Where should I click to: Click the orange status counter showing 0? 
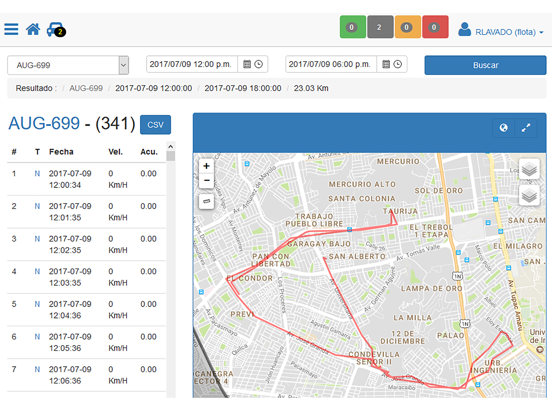408,27
